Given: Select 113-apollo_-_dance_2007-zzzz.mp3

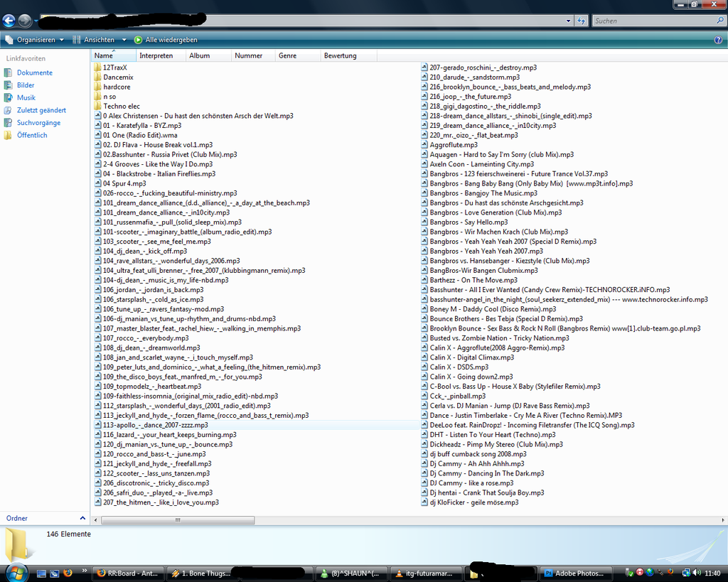Looking at the screenshot, I should (156, 425).
